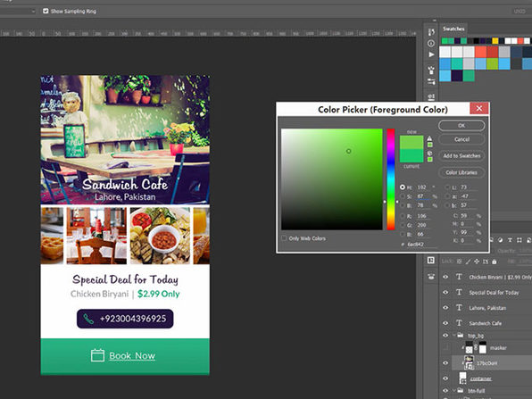Pick the dark purple swatch in bottom row

457,76
